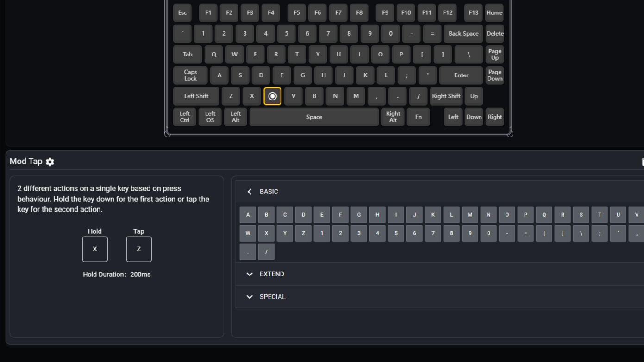Expand the SPECIAL keycode section
The height and width of the screenshot is (362, 644).
[250, 297]
